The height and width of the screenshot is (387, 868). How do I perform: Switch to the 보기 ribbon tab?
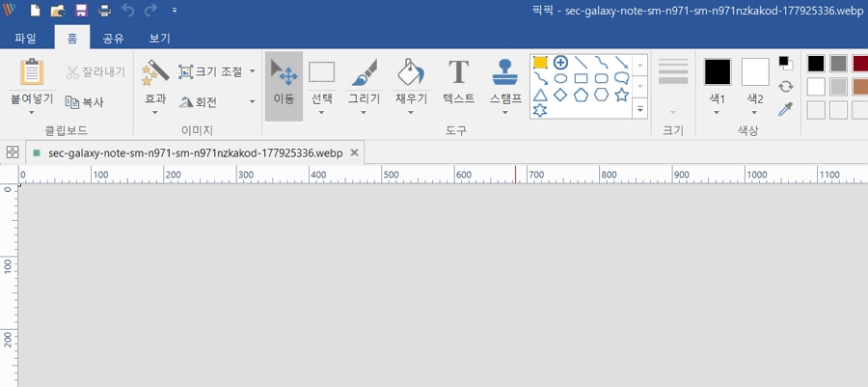(x=159, y=39)
